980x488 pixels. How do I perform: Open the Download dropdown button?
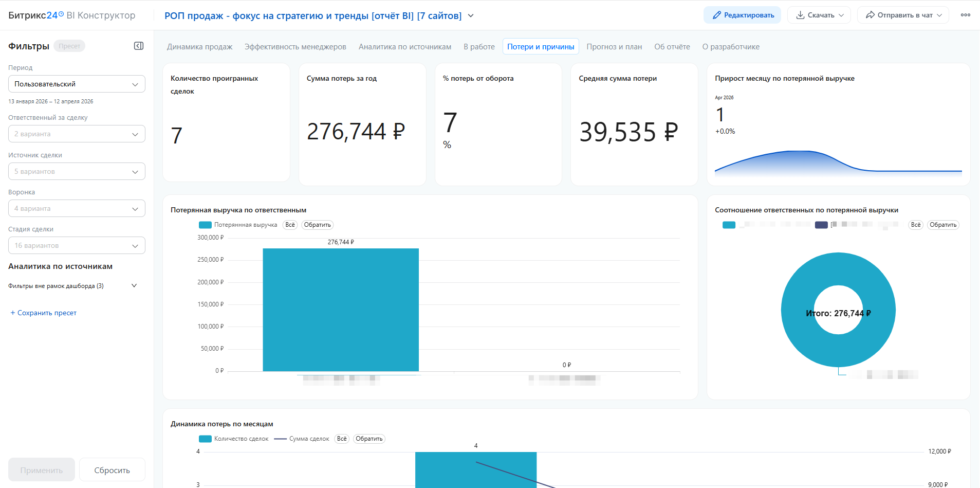(x=819, y=15)
